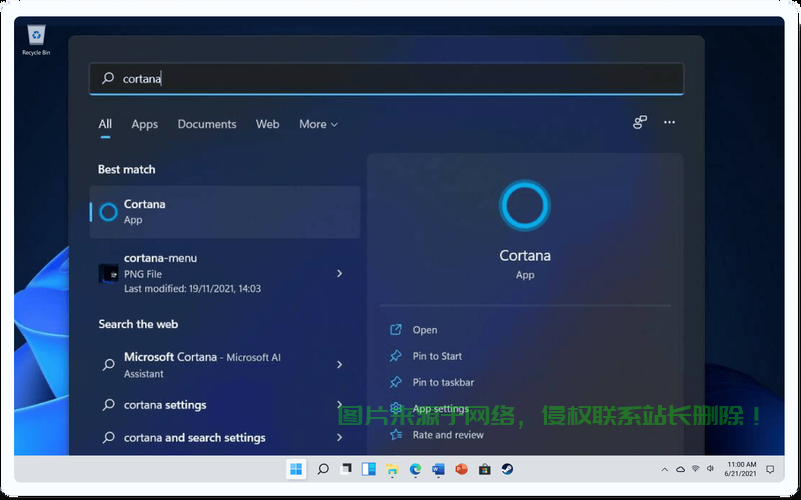Open the Widgets panel from taskbar

[369, 469]
